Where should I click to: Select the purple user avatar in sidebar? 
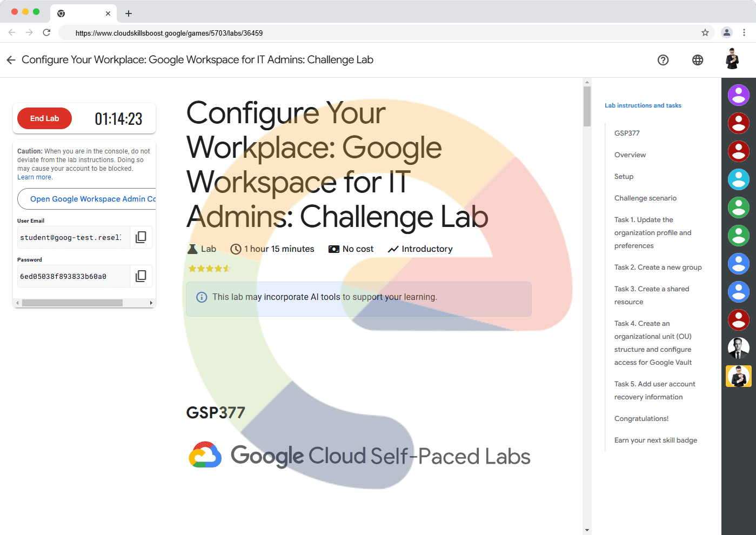(738, 95)
